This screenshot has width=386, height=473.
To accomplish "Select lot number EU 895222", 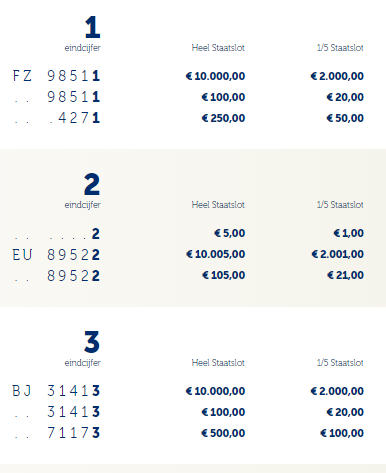I will pyautogui.click(x=56, y=255).
